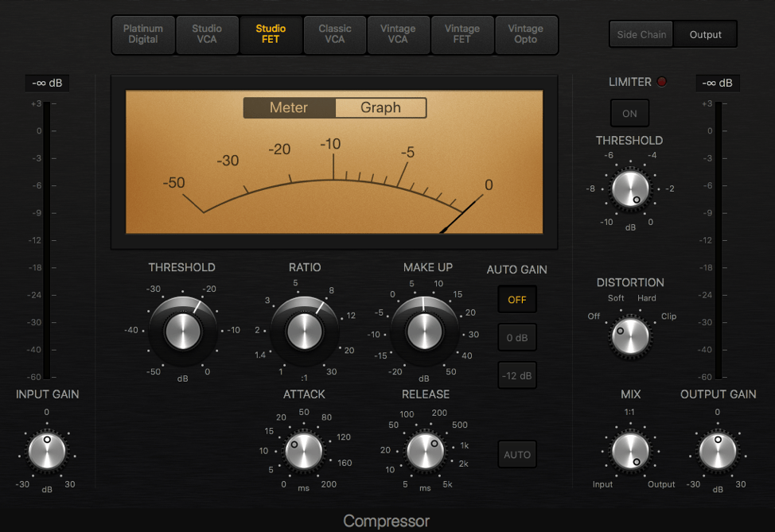Screen dimensions: 775x532
Task: Click the Soft distortion label
Action: click(616, 298)
